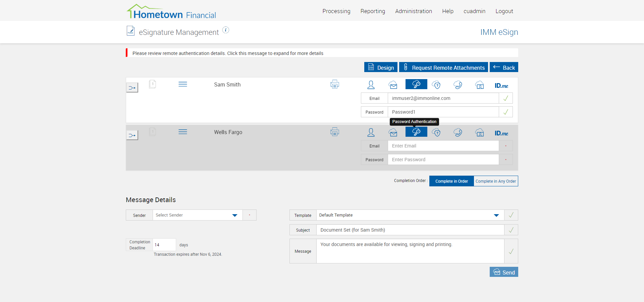Switch to Complete in Any Order
The height and width of the screenshot is (302, 644).
496,181
